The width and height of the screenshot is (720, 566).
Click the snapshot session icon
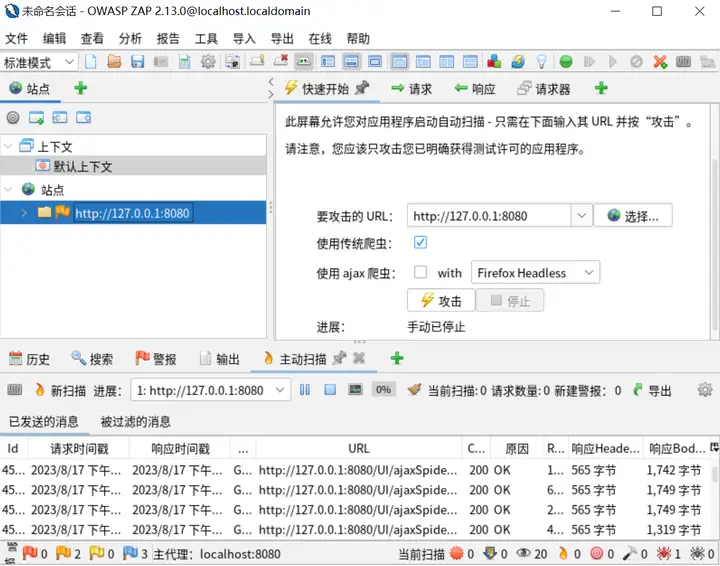161,62
